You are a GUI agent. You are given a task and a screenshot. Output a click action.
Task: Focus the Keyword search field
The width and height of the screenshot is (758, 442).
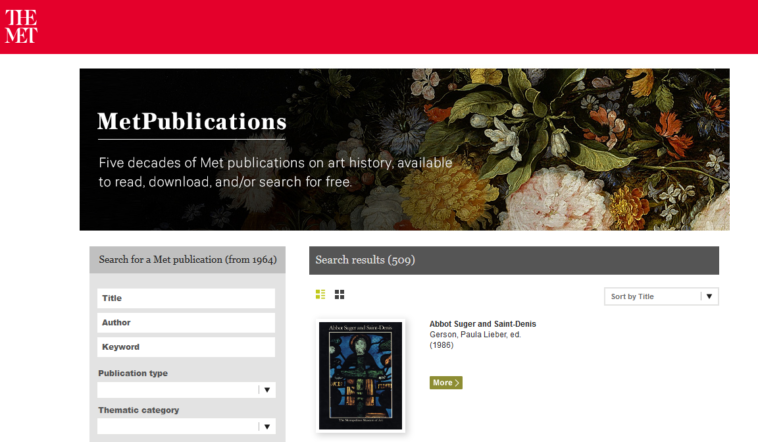pos(186,347)
